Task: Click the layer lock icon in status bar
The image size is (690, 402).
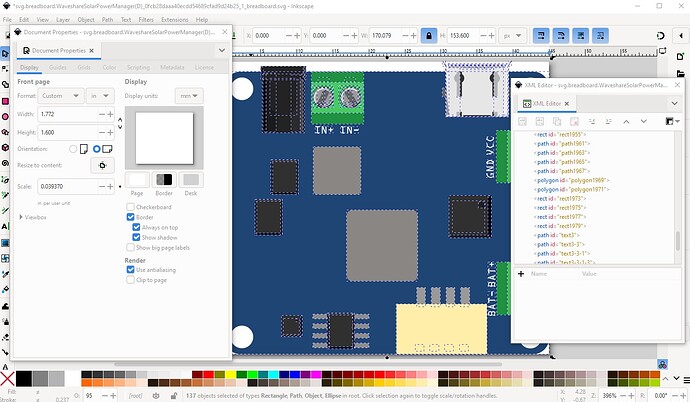Action: pos(174,395)
